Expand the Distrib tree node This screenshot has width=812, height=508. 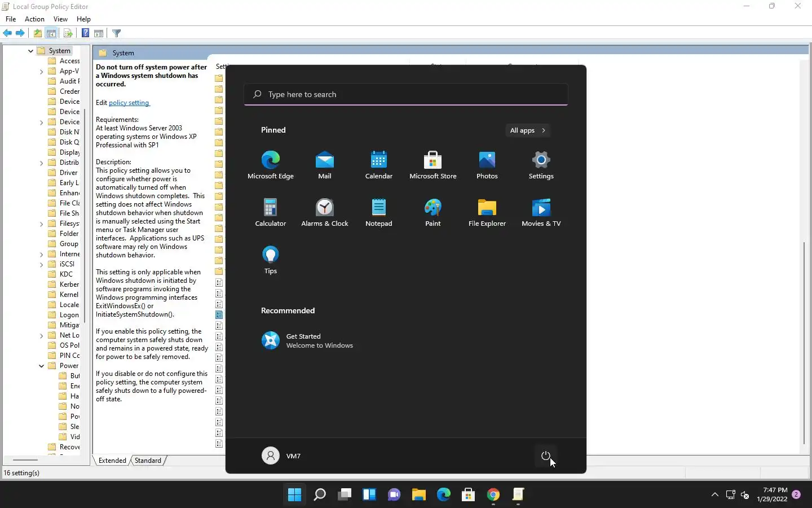click(41, 163)
